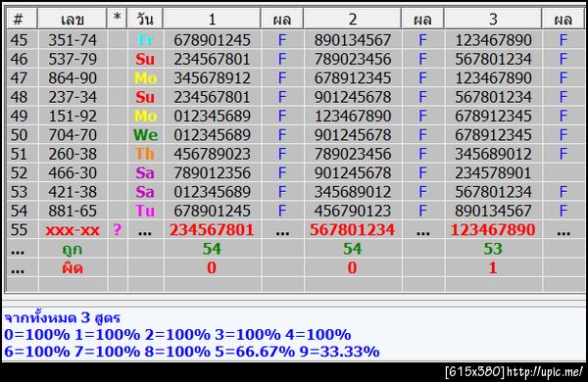This screenshot has height=382, width=588.
Task: Click the red 'ผิด' label
Action: coord(72,267)
